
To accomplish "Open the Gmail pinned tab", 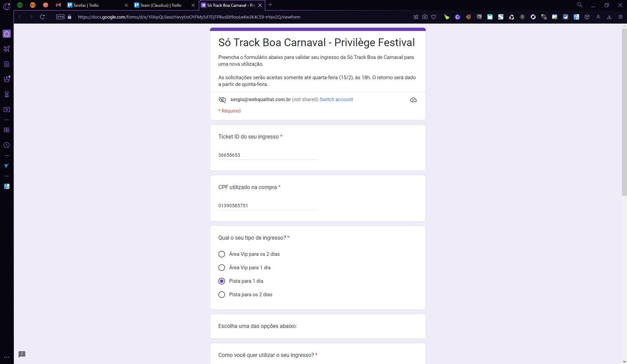I will pyautogui.click(x=58, y=5).
